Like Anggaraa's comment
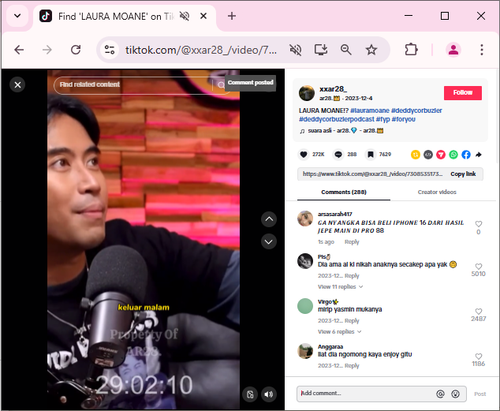This screenshot has height=411, width=500. 478,356
